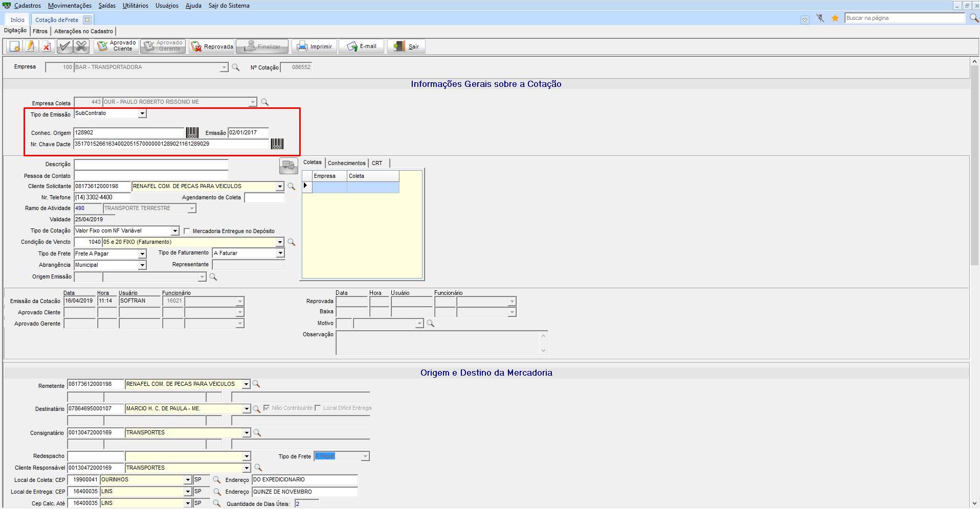Click the edit pencil icon
This screenshot has height=509, width=980.
[x=30, y=47]
